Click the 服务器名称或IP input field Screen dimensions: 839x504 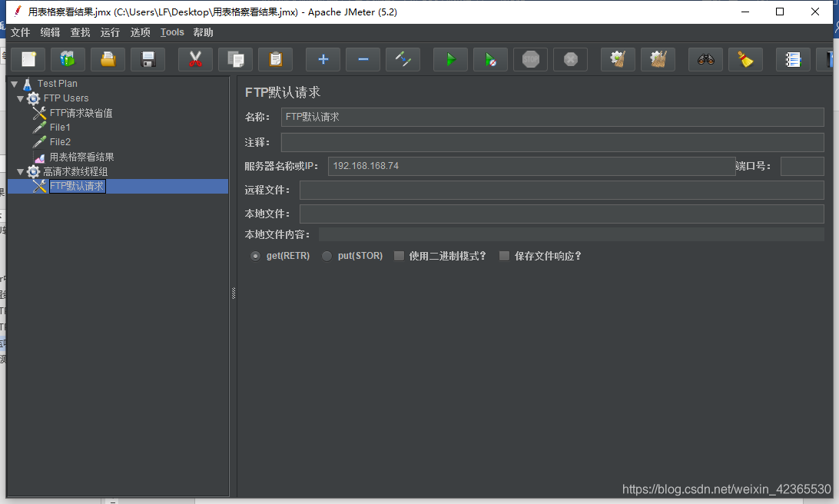(x=530, y=166)
